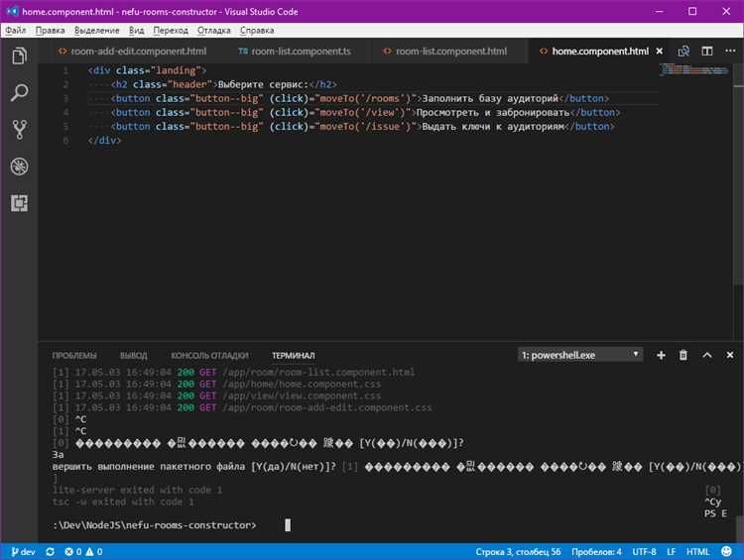Screen dimensions: 744x560
Task: Click button line Заполнить базу аудиторий
Action: click(x=360, y=99)
